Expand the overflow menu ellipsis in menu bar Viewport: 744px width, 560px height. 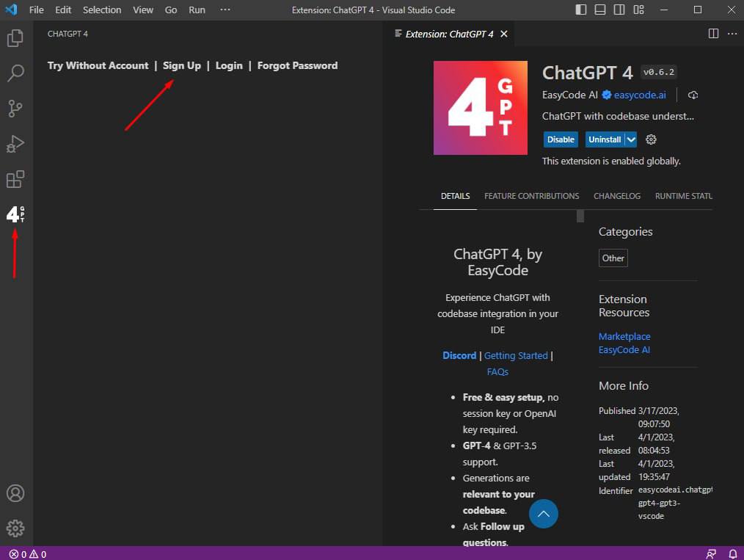pos(225,10)
